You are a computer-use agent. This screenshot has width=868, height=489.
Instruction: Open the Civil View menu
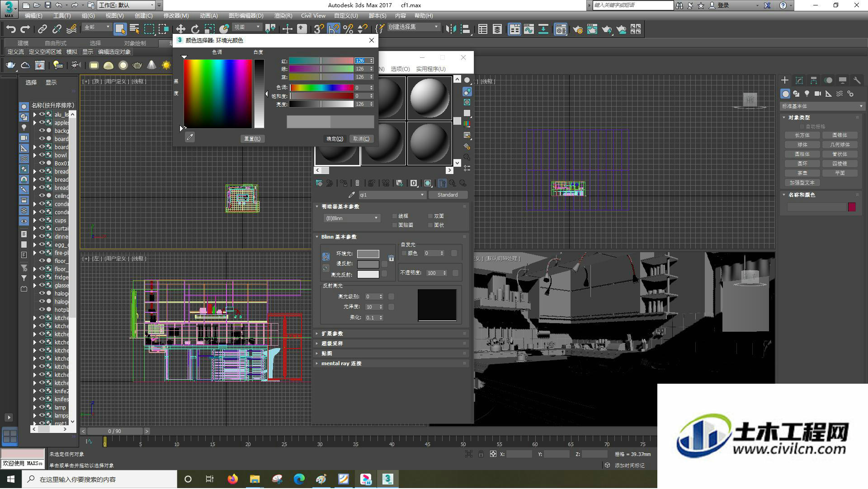click(313, 16)
